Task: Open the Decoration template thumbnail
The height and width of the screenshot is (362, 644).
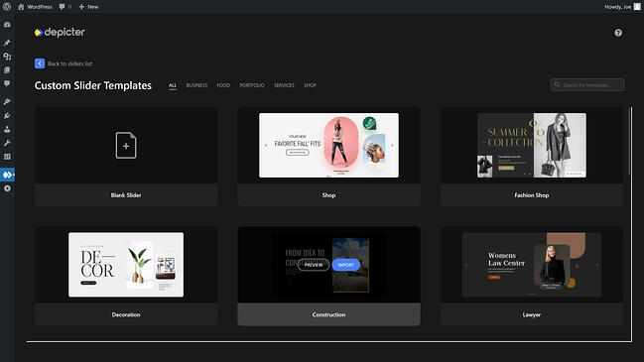Action: pos(126,265)
